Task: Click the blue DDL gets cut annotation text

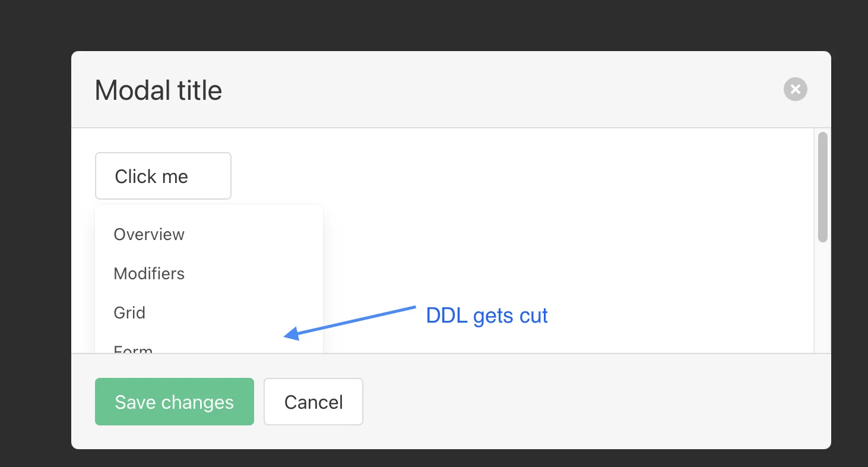Action: click(487, 315)
